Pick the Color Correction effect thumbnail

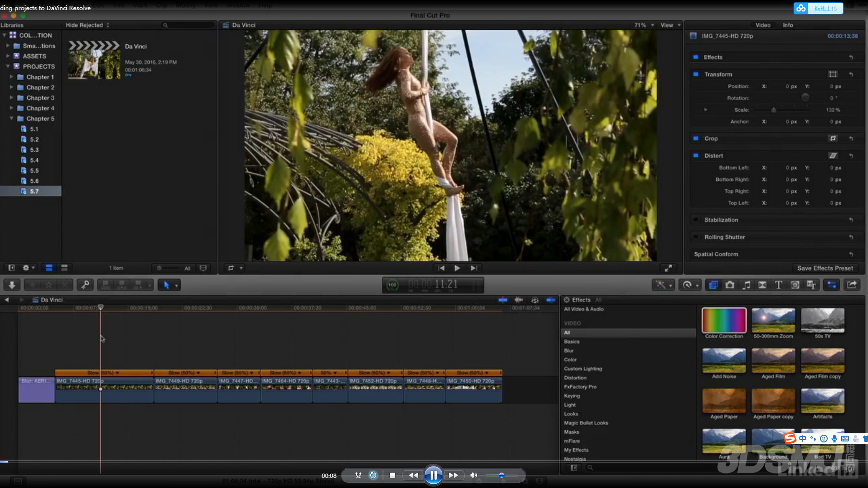pyautogui.click(x=724, y=321)
